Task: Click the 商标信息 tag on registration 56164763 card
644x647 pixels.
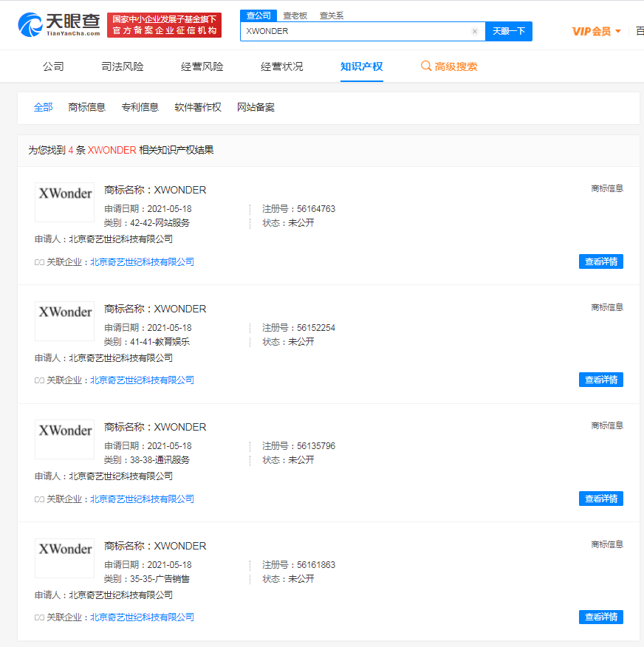Action: (x=607, y=188)
